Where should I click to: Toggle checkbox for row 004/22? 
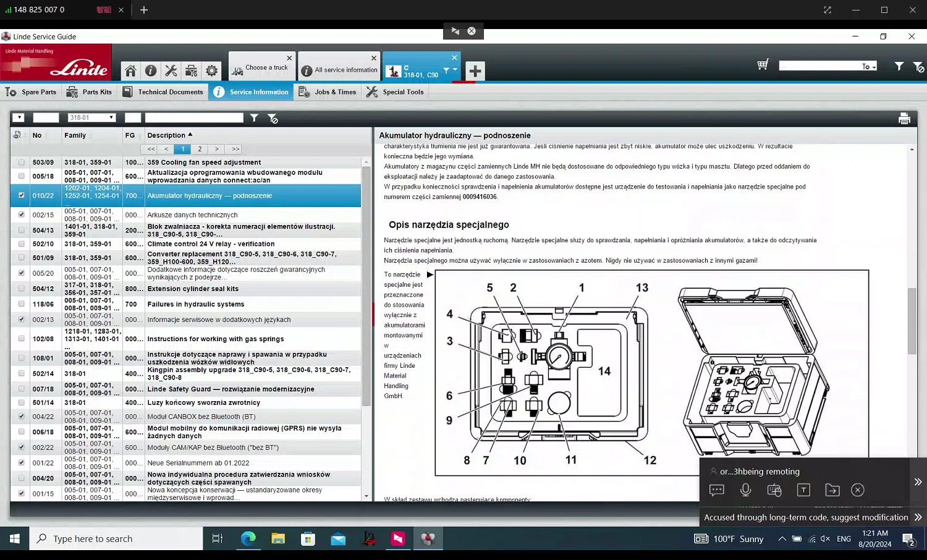(22, 417)
